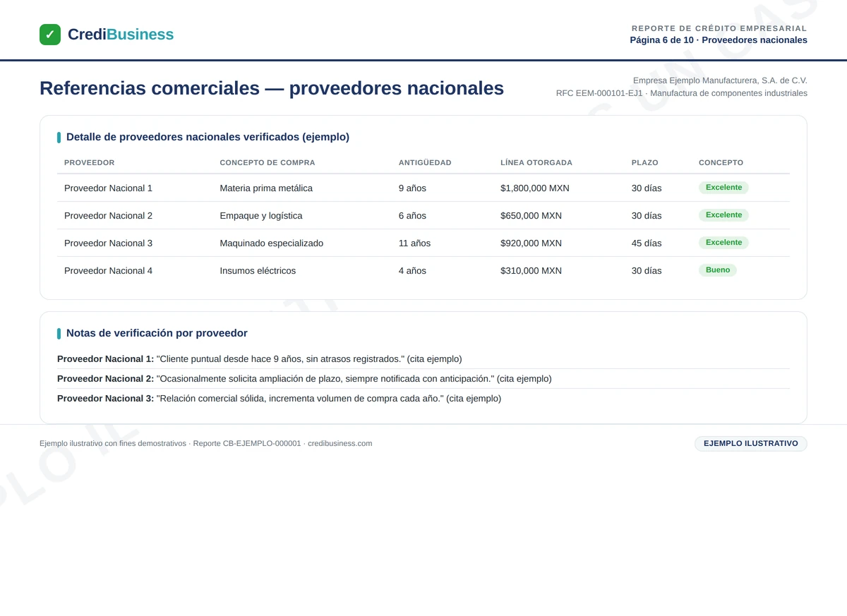Click the note 'Cliente puntual desde hace 9 años'
This screenshot has height=616, width=847.
260,359
